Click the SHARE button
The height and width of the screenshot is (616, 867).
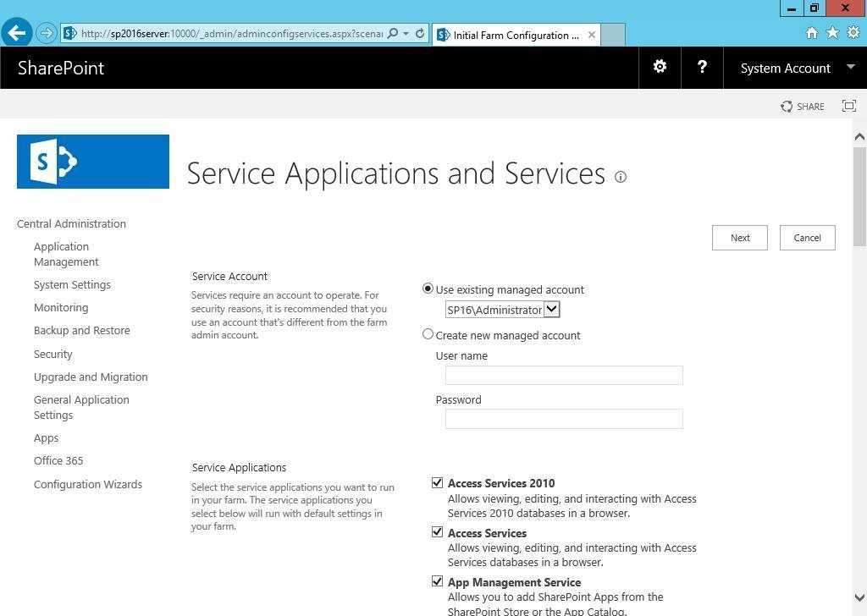(x=803, y=106)
